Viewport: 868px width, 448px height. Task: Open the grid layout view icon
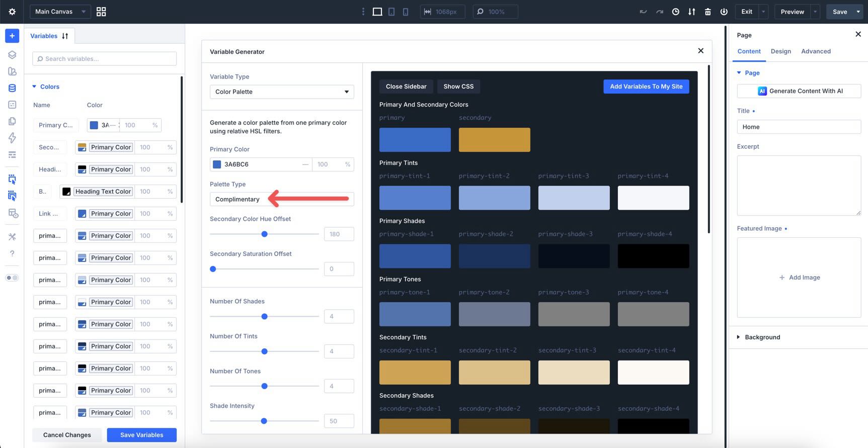[101, 12]
